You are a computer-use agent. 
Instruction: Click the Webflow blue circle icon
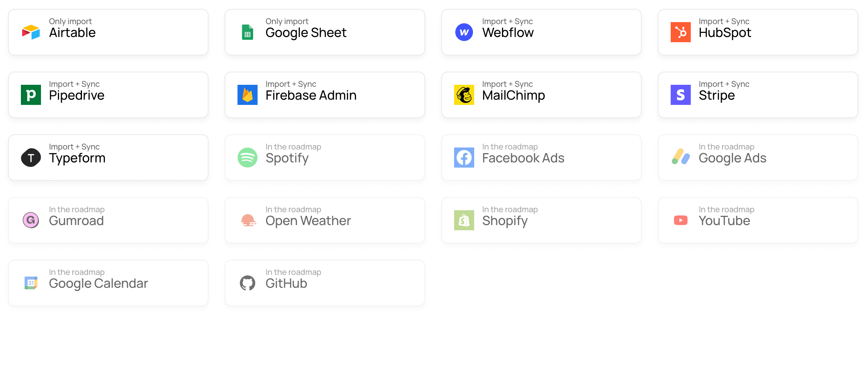pyautogui.click(x=464, y=32)
